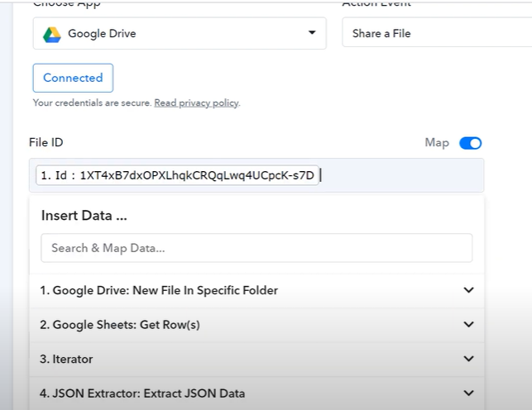Click the chevron beside 3. Iterator
The height and width of the screenshot is (410, 532).
point(468,359)
